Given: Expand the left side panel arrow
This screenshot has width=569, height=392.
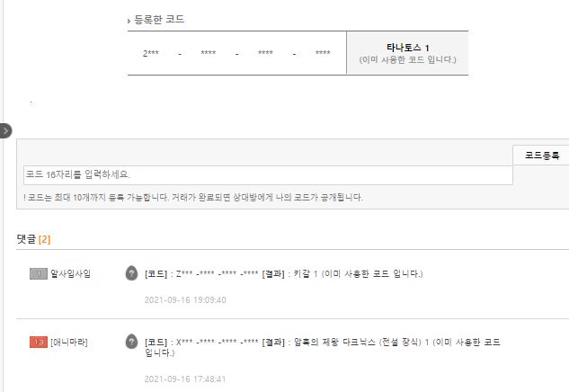Looking at the screenshot, I should (5, 130).
